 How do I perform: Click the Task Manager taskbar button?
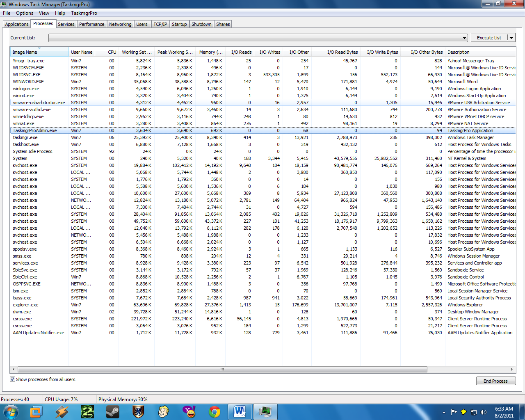[265, 411]
